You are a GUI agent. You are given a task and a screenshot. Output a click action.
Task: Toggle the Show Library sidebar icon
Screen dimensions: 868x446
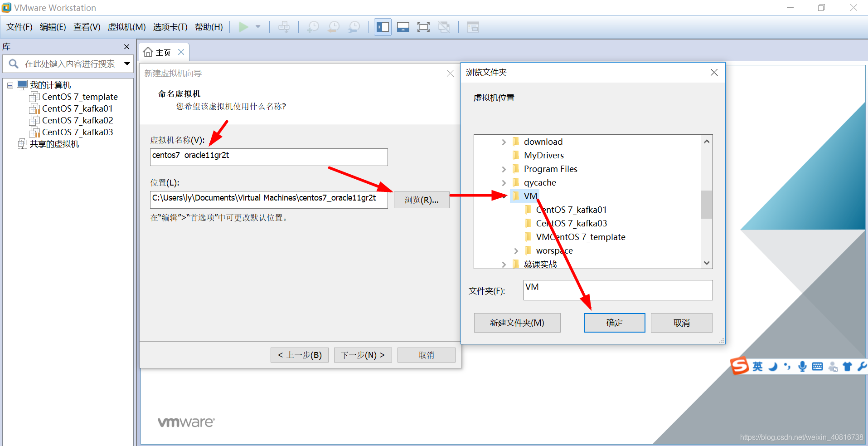(383, 27)
